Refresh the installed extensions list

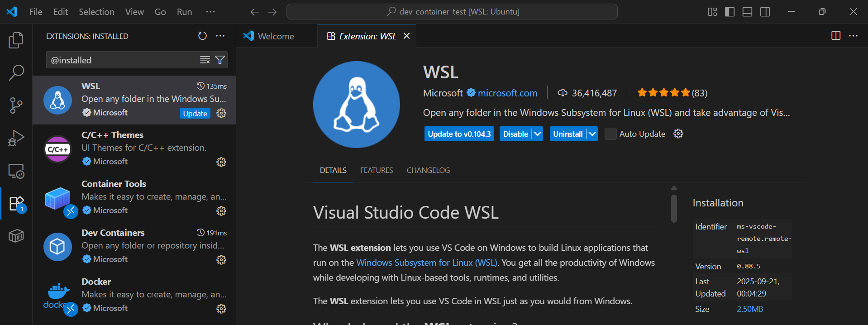coord(202,36)
